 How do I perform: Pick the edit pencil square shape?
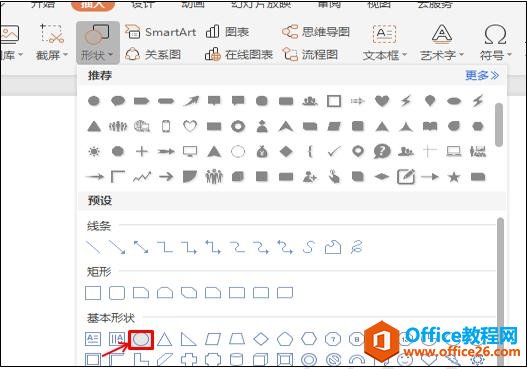tap(406, 177)
